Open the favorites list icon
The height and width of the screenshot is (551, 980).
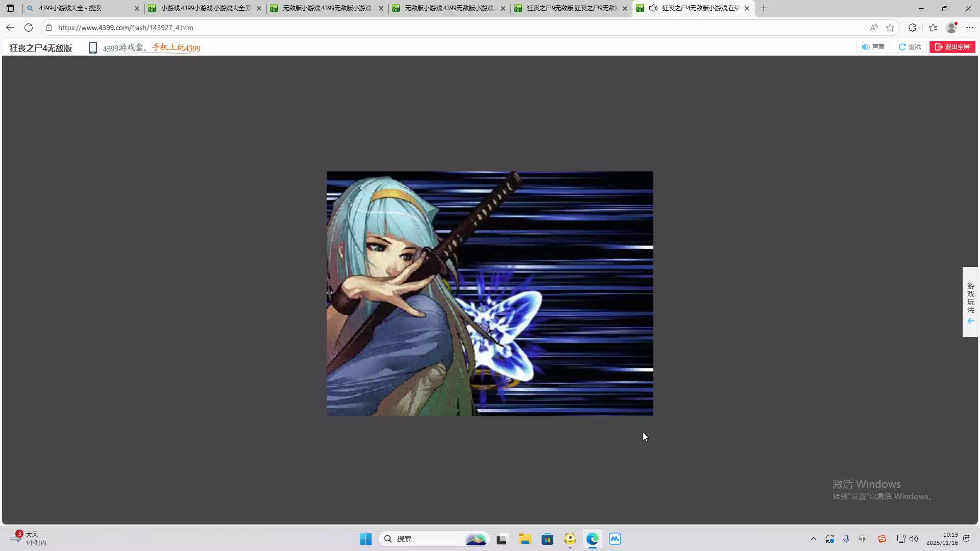coord(933,28)
